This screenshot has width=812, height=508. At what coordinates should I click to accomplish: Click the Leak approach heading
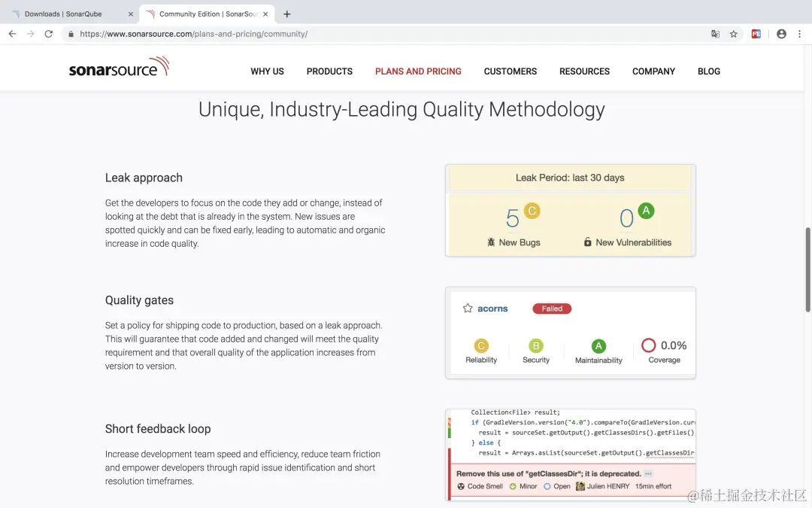[x=144, y=178]
